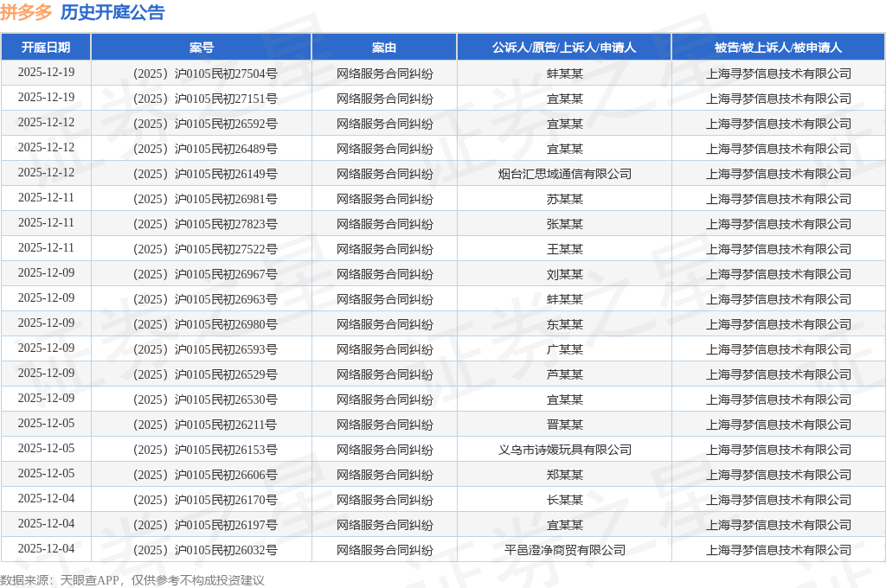886x588 pixels.
Task: Click plaintiff 蚌某某 in the 27504号 row
Action: (564, 73)
